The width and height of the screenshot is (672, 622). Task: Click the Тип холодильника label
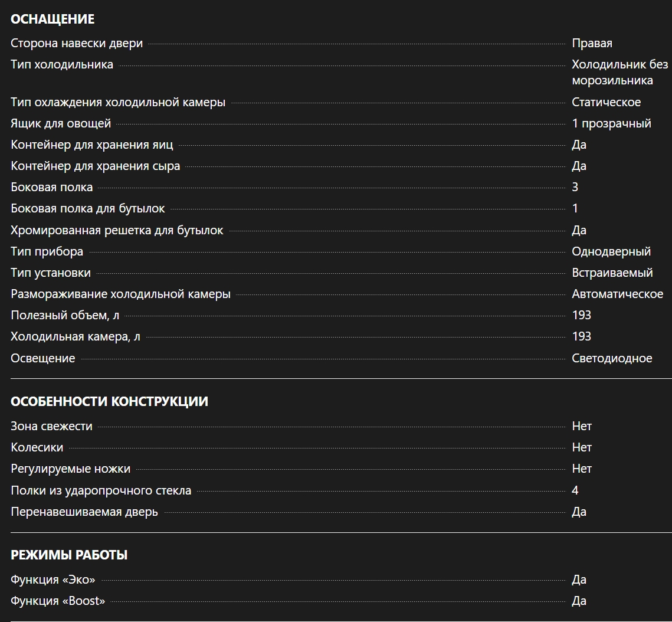(62, 64)
